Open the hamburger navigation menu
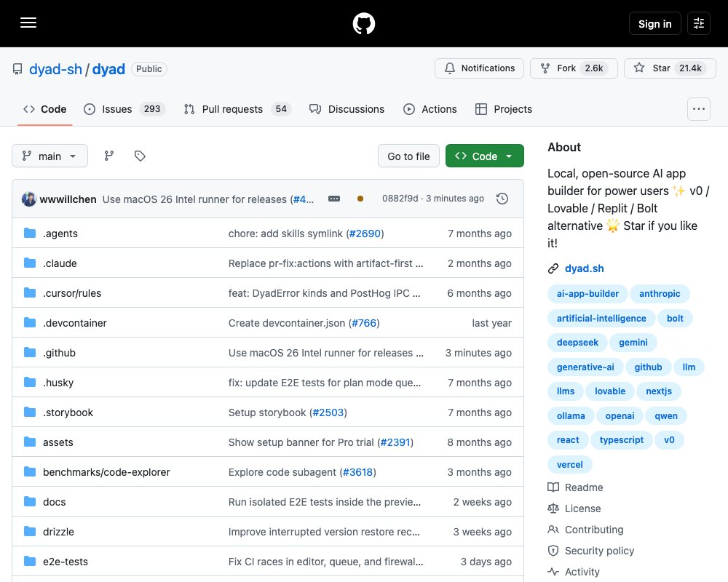The image size is (728, 582). click(28, 23)
